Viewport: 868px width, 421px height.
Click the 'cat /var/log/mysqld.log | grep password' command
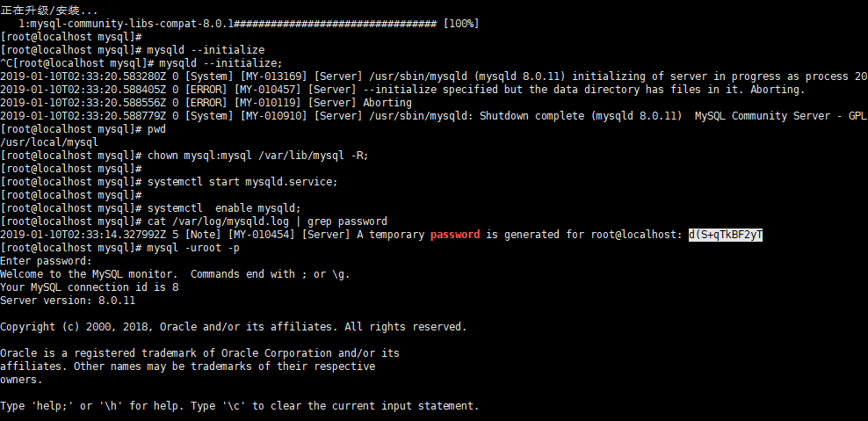click(x=267, y=221)
